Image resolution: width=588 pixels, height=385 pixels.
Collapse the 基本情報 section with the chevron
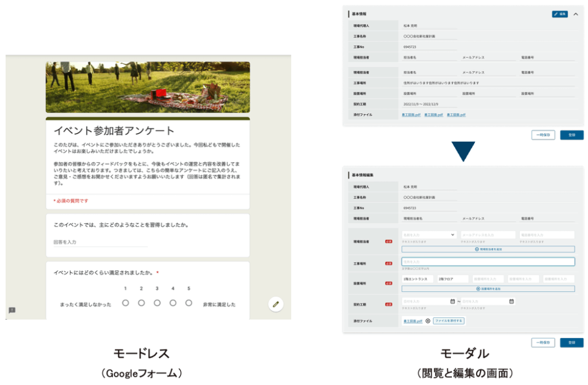click(x=575, y=14)
